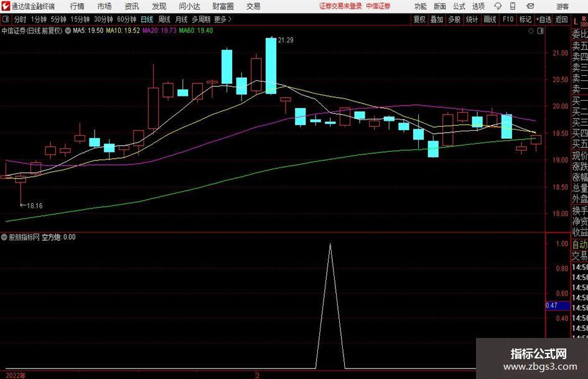Click the 证券交易未登录 login link
Viewport: 588px width, 379px height.
coord(340,6)
